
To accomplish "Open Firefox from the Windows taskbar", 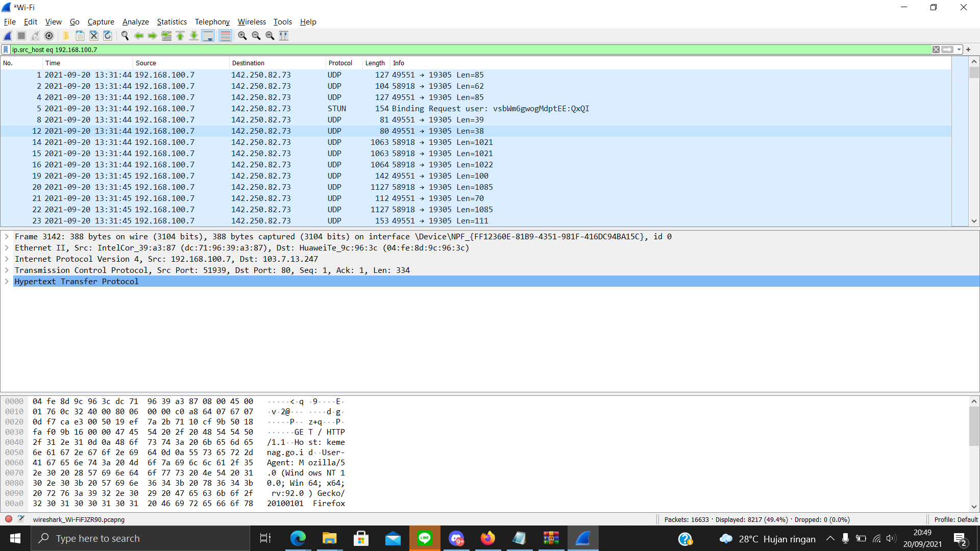I will point(487,538).
